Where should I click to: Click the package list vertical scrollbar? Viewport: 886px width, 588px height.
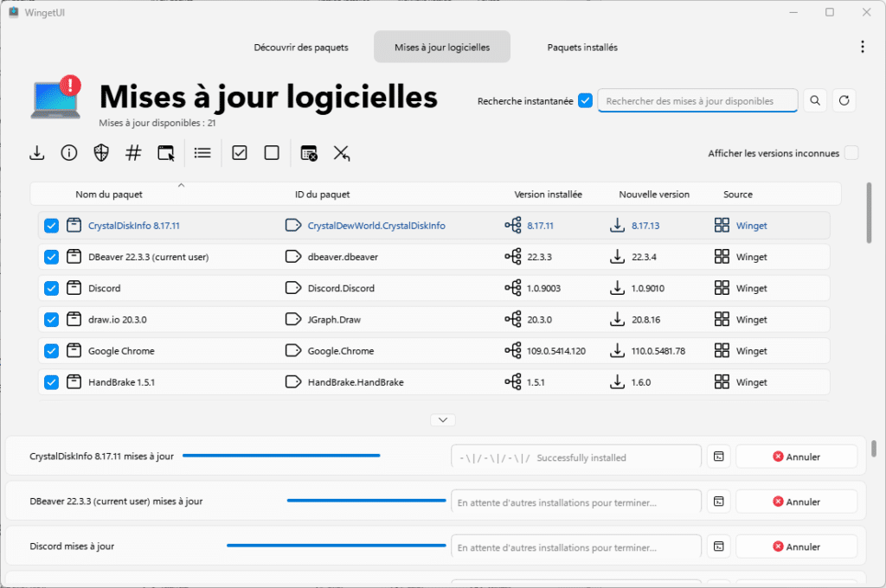(x=869, y=213)
